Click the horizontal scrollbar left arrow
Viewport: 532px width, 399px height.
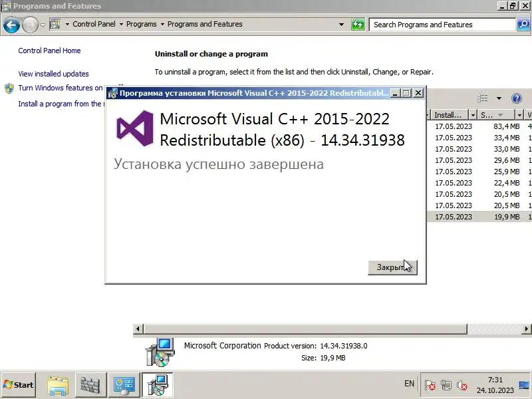click(x=138, y=329)
